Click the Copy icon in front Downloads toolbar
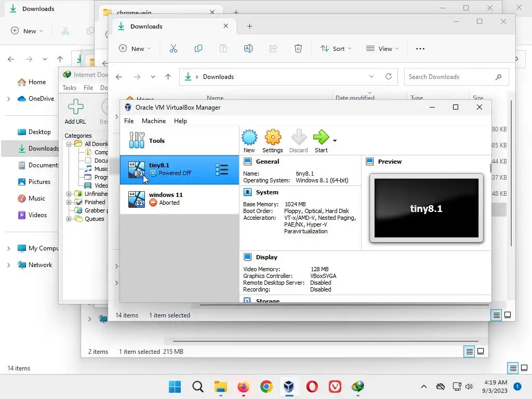The height and width of the screenshot is (399, 532). (198, 48)
